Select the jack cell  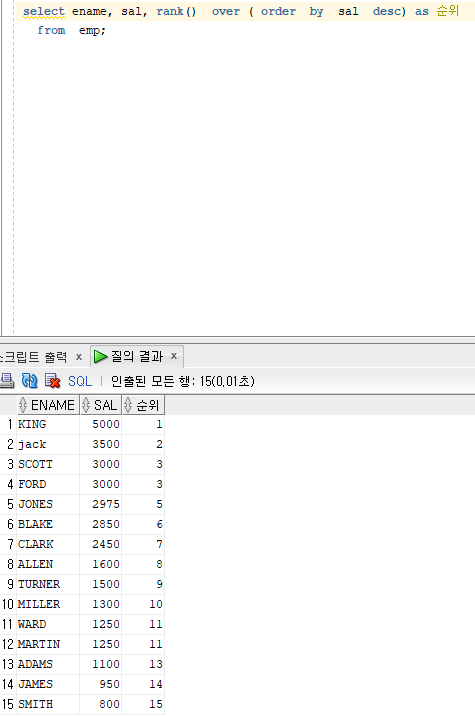[x=48, y=444]
